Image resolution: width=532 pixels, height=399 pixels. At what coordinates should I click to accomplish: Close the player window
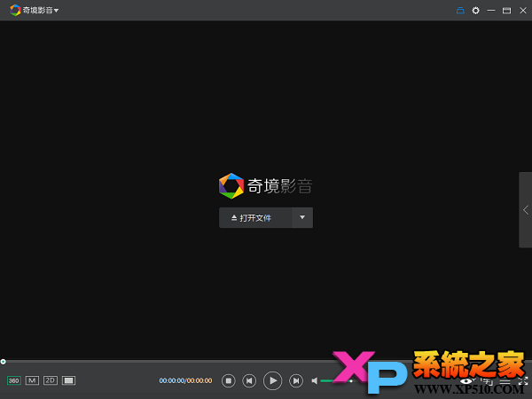tap(523, 11)
